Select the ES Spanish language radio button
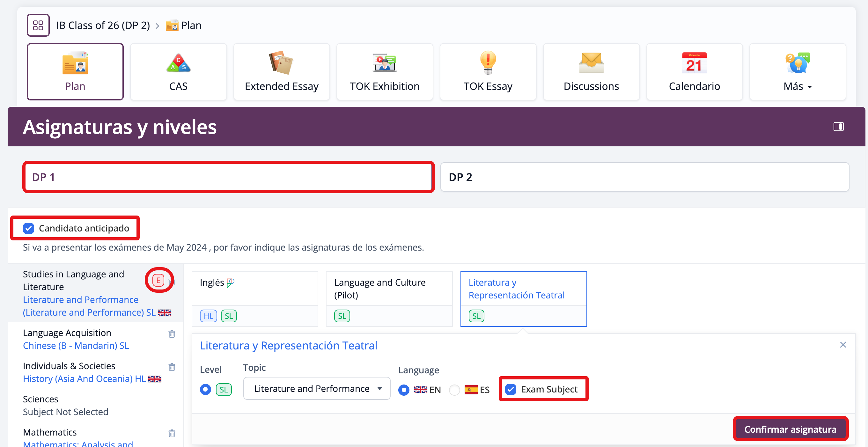 (x=454, y=390)
